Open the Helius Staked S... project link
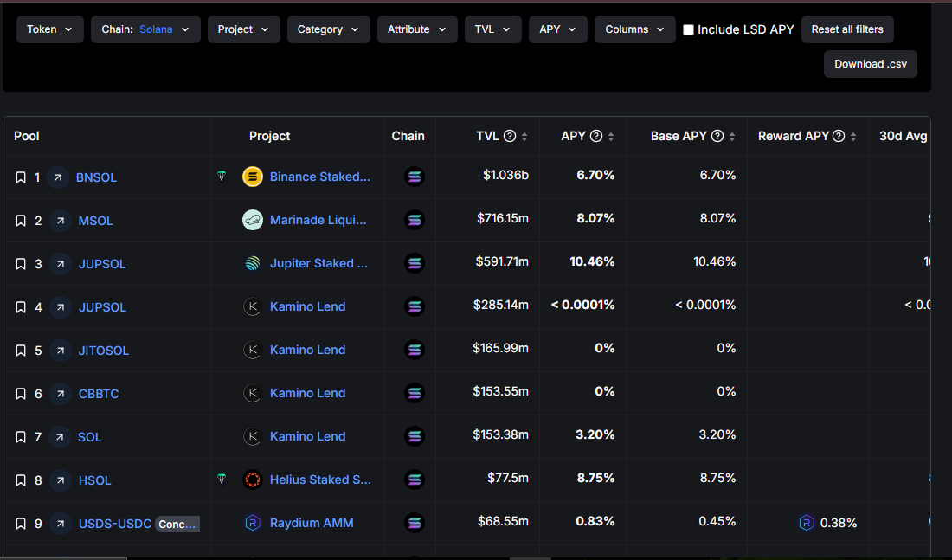This screenshot has height=560, width=952. [320, 480]
